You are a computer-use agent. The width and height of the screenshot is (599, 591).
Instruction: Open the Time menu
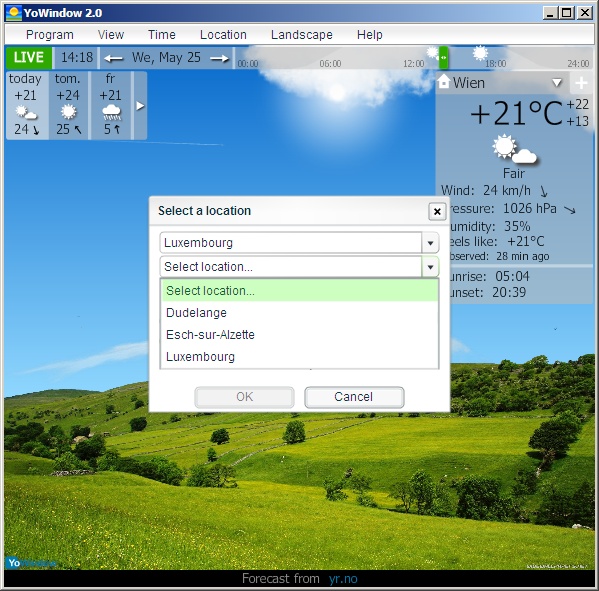[x=162, y=35]
